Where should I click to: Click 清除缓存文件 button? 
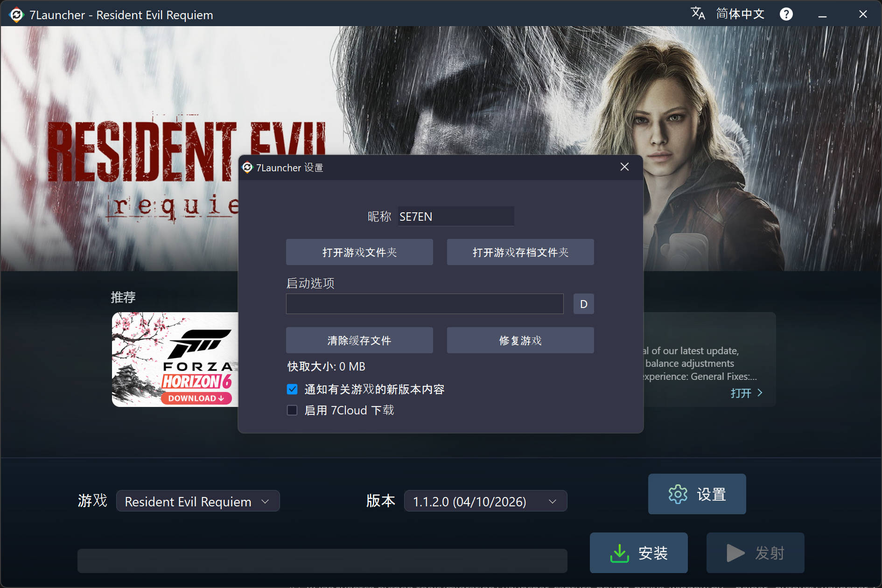click(x=359, y=340)
